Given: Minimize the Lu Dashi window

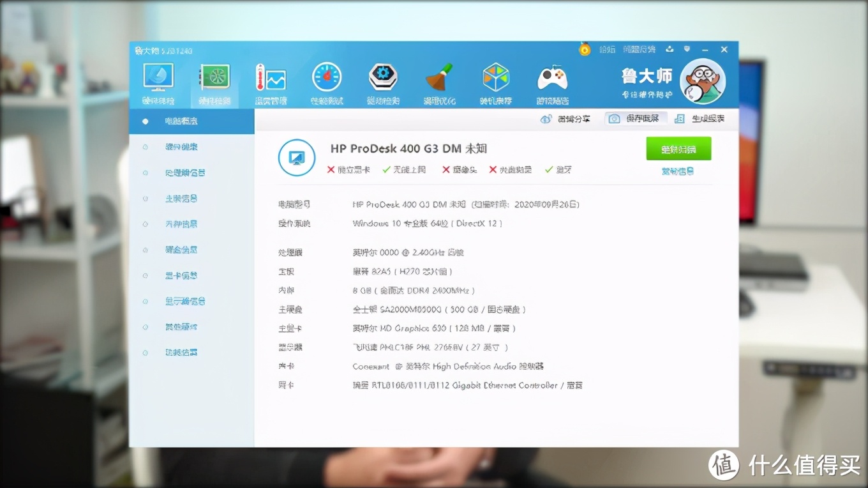Looking at the screenshot, I should (705, 49).
